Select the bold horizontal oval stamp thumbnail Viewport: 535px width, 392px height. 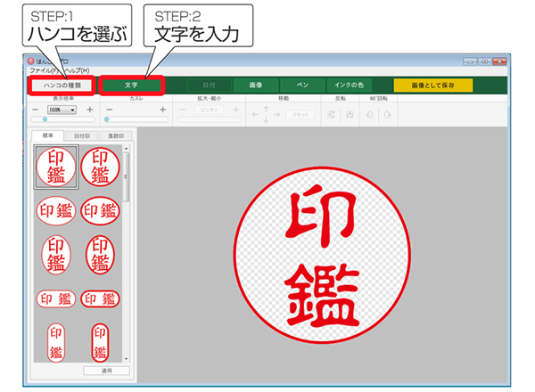101,210
